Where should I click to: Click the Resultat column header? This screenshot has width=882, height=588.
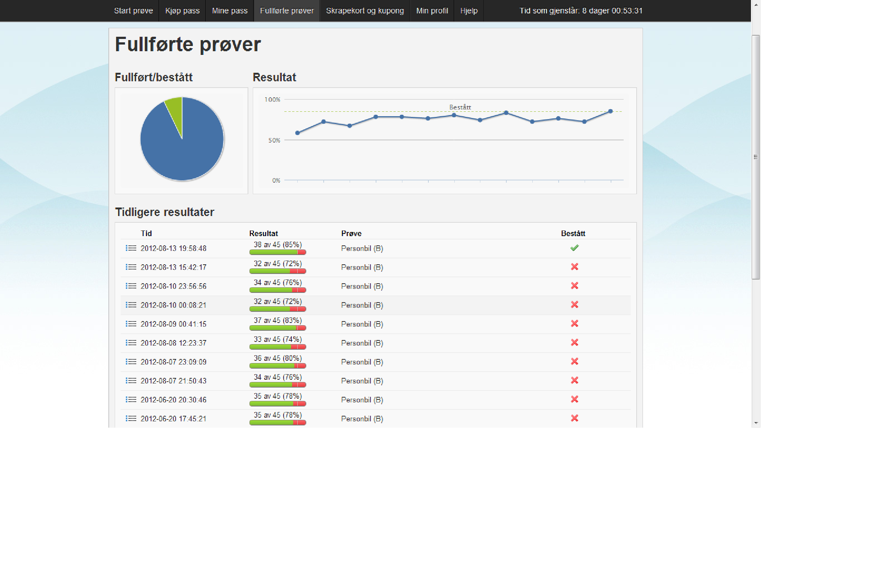(x=264, y=233)
